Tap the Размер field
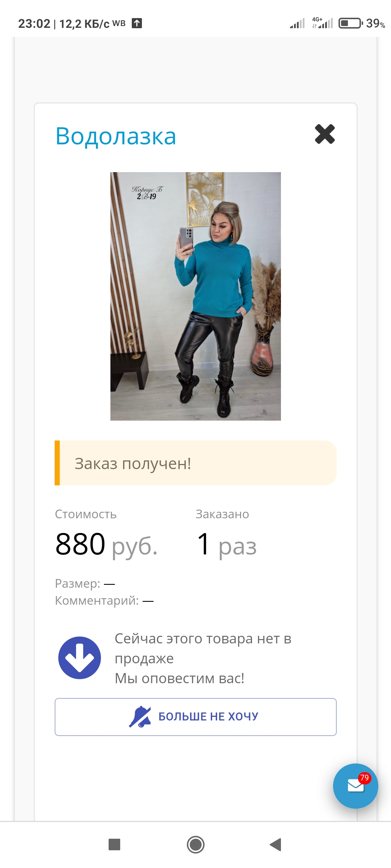Screen dimensions: 391x868 coord(85,583)
